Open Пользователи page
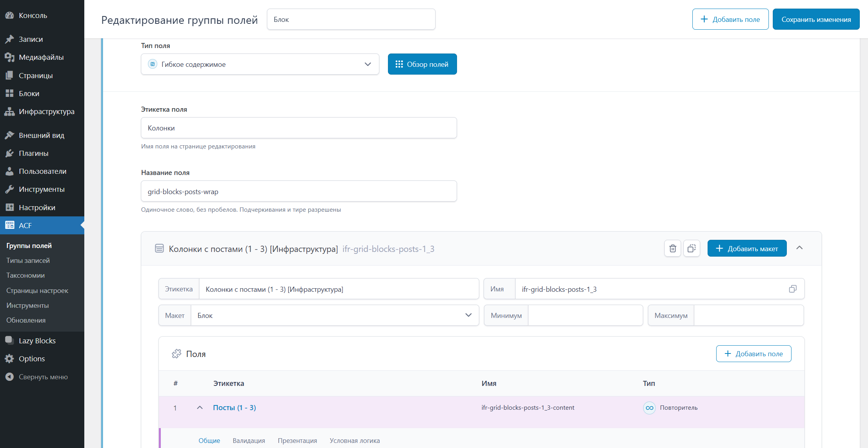 coord(42,171)
